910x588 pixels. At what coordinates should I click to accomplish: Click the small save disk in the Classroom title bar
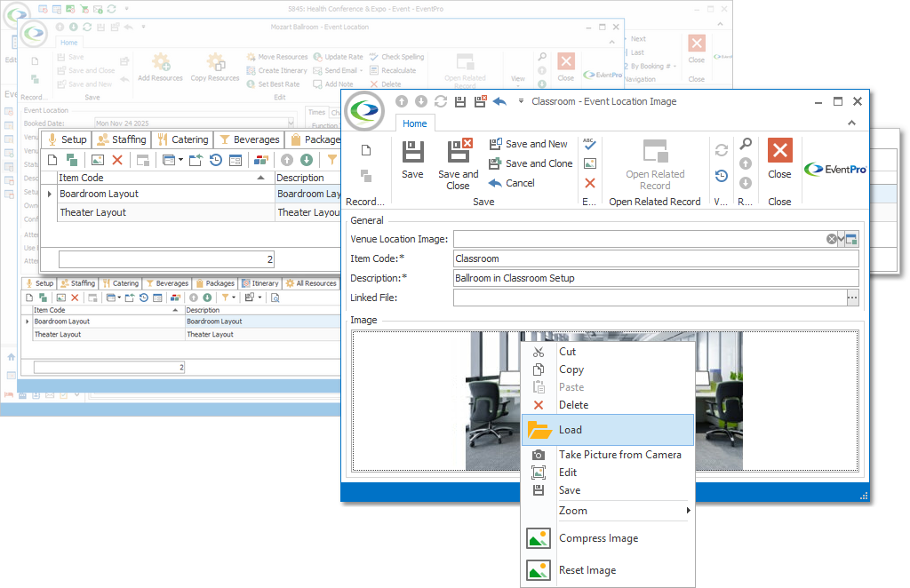(x=460, y=101)
